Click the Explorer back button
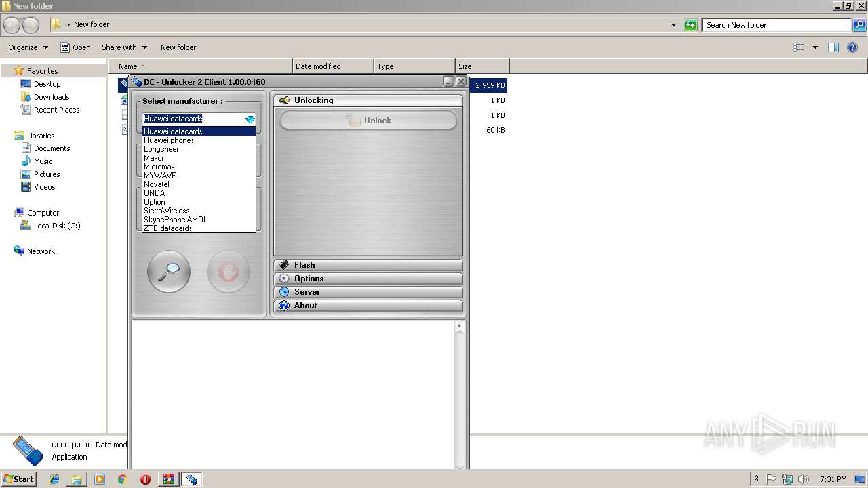Image resolution: width=868 pixels, height=488 pixels. tap(12, 25)
